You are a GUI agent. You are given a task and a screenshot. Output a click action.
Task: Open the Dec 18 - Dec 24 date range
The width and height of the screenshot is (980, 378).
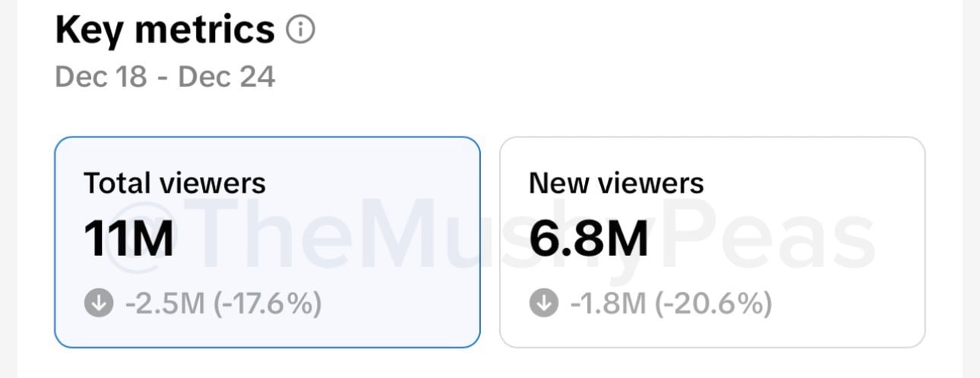pos(165,77)
